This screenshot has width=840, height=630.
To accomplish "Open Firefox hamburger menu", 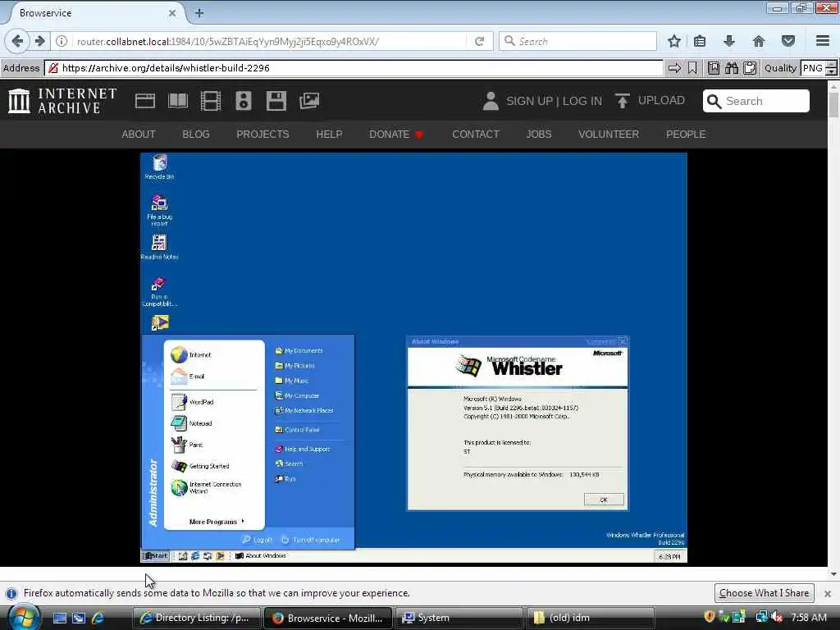I will (x=822, y=41).
